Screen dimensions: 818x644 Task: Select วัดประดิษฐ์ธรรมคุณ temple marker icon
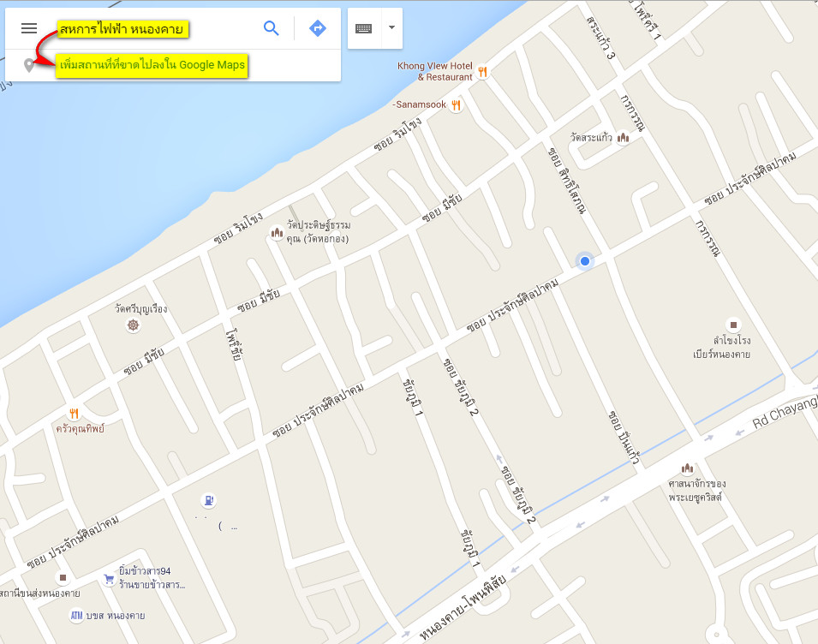click(x=277, y=233)
